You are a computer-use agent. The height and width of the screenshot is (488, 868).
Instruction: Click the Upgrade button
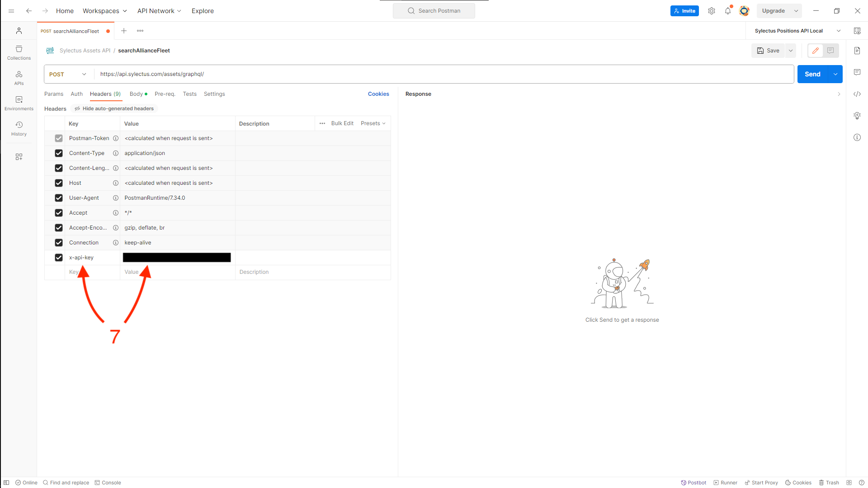[774, 10]
